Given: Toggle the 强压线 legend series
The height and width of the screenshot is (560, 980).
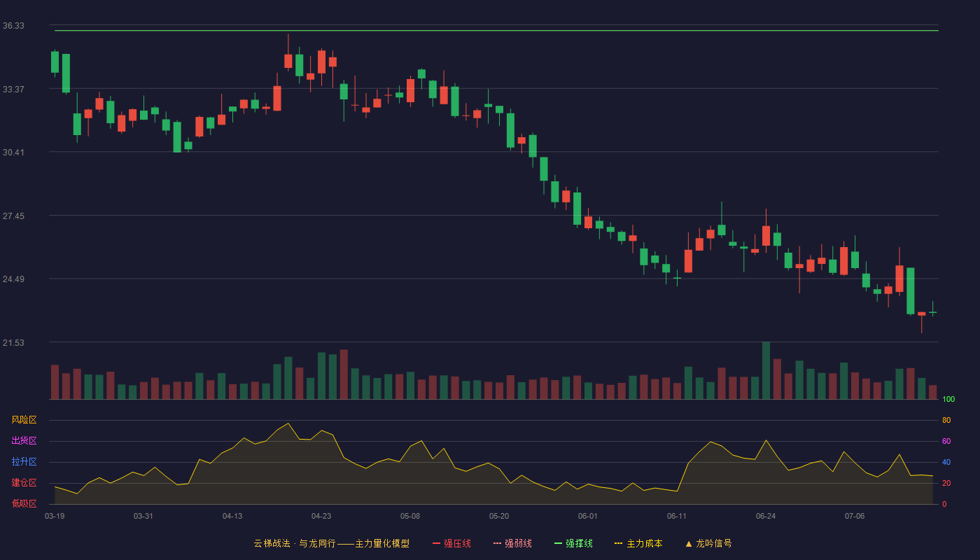Looking at the screenshot, I should (451, 543).
